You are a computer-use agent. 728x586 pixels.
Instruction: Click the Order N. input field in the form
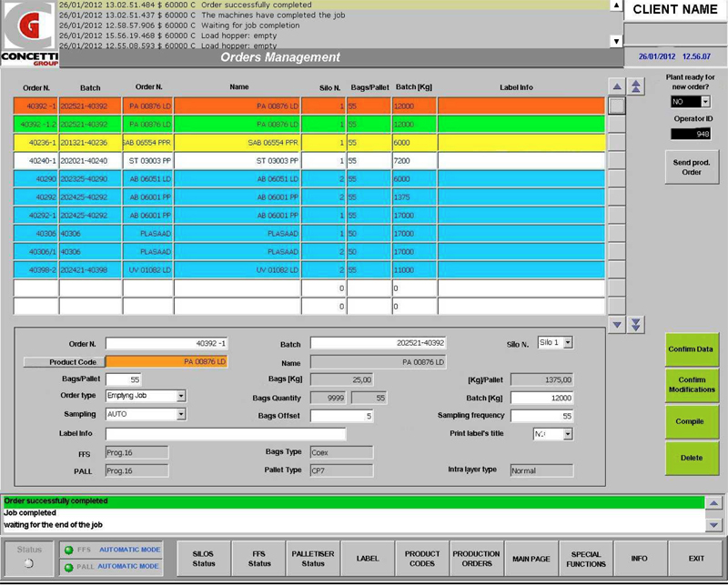pos(167,344)
